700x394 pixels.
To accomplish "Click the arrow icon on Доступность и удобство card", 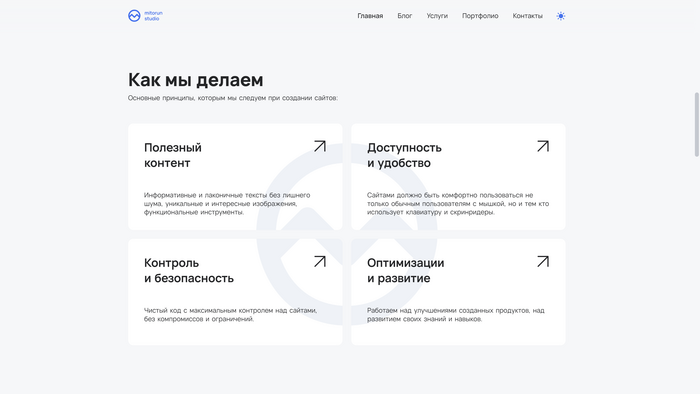I will pyautogui.click(x=543, y=146).
